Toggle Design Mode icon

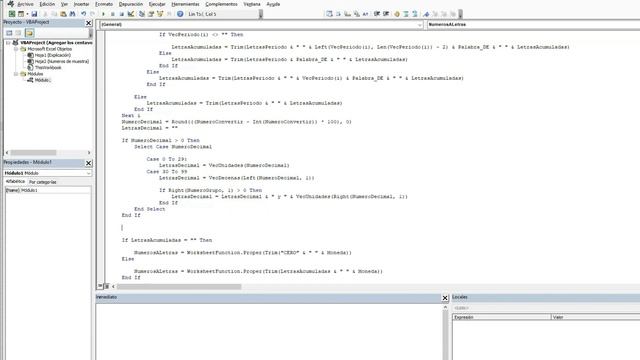tap(131, 14)
